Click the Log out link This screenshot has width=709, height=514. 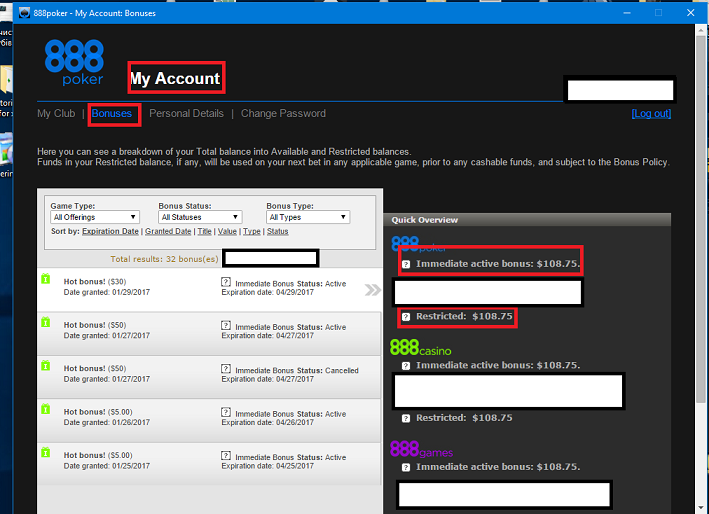[x=651, y=113]
